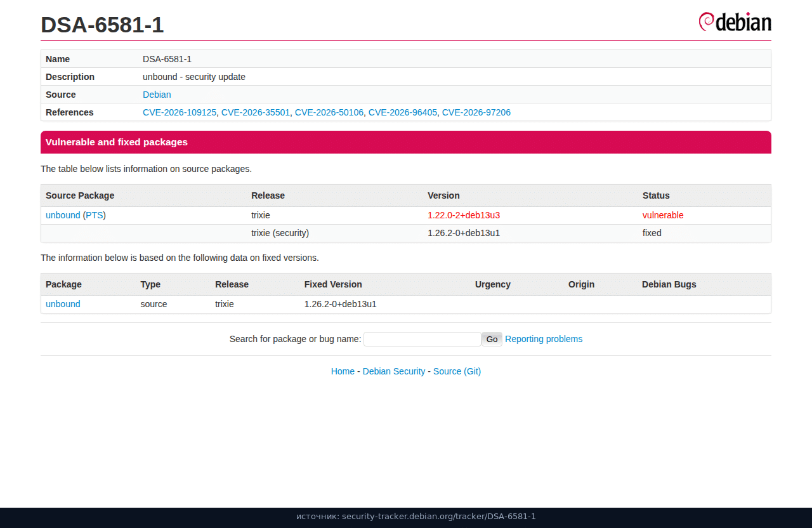This screenshot has width=812, height=528.
Task: Open the CVE-2026-109125 reference
Action: pos(180,112)
